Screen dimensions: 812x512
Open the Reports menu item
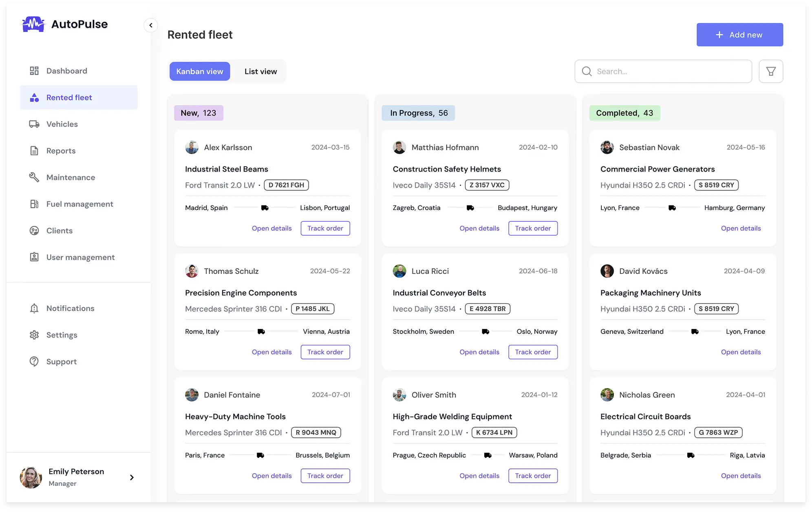pos(61,151)
